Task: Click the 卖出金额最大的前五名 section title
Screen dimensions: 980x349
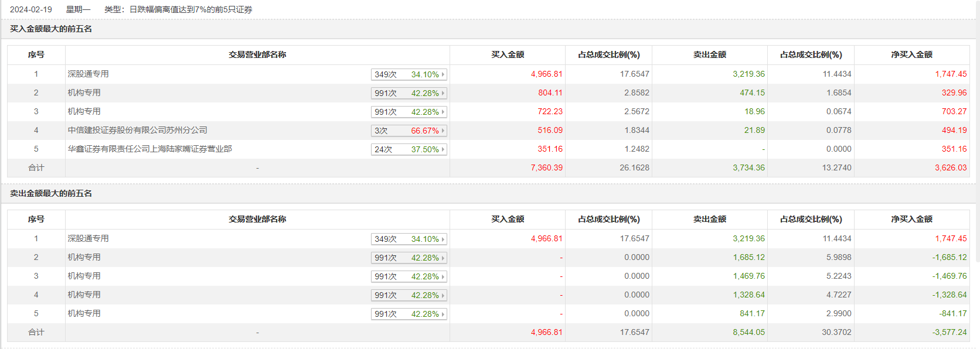Action: [51, 193]
